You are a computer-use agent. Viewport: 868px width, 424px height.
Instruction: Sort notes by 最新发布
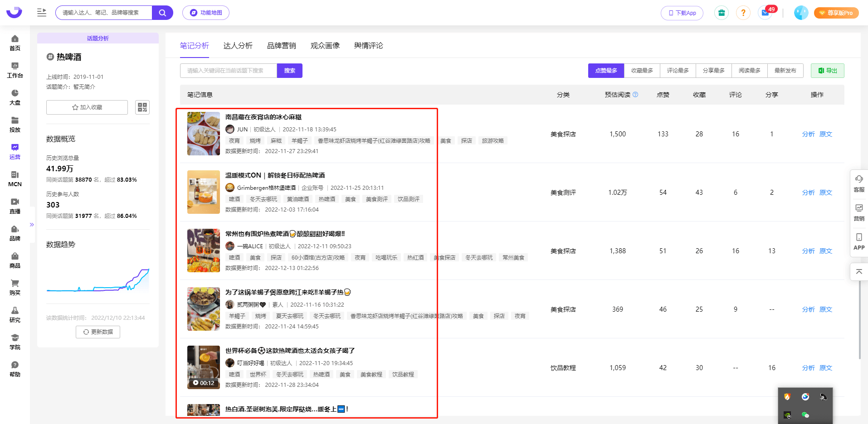785,71
